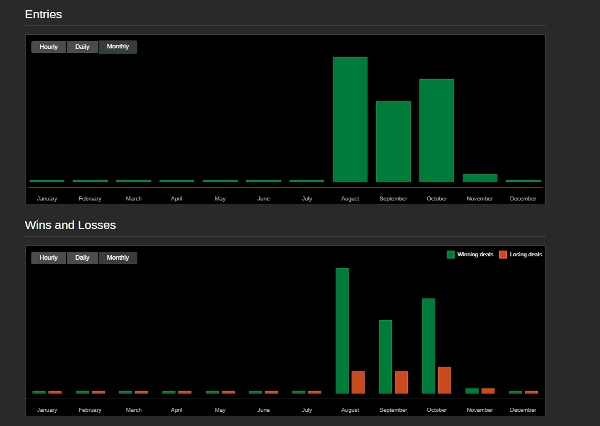Click December label on Wins and Losses axis

pos(523,410)
